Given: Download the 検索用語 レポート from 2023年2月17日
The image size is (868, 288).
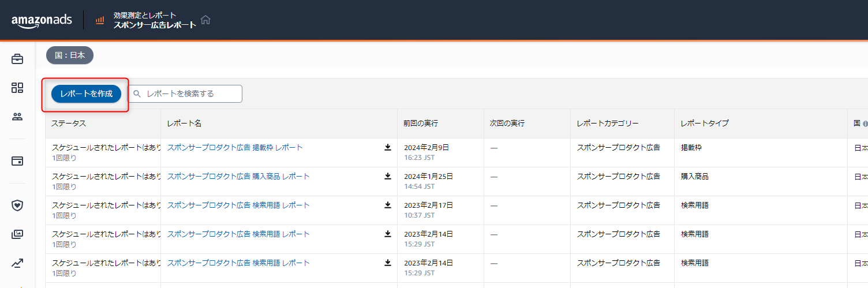Looking at the screenshot, I should point(388,205).
